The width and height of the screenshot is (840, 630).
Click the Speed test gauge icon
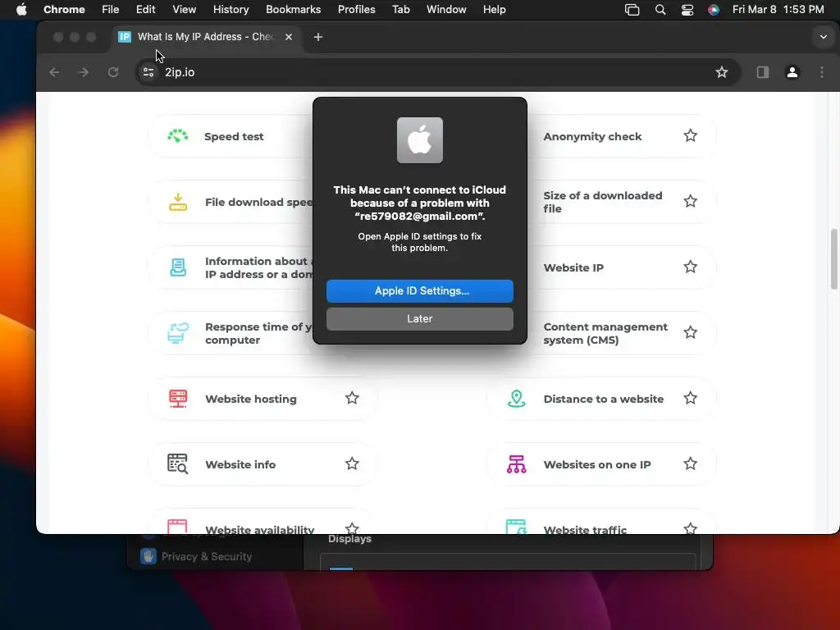point(178,136)
